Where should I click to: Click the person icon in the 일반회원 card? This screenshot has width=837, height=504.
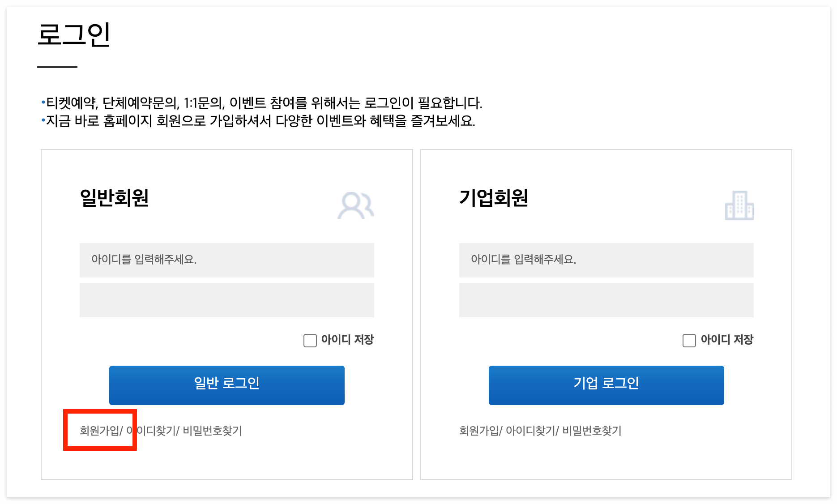coord(356,206)
